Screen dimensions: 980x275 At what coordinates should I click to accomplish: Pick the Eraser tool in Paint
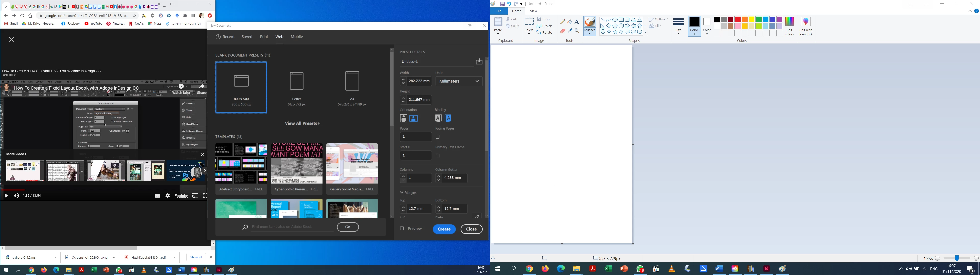click(562, 31)
